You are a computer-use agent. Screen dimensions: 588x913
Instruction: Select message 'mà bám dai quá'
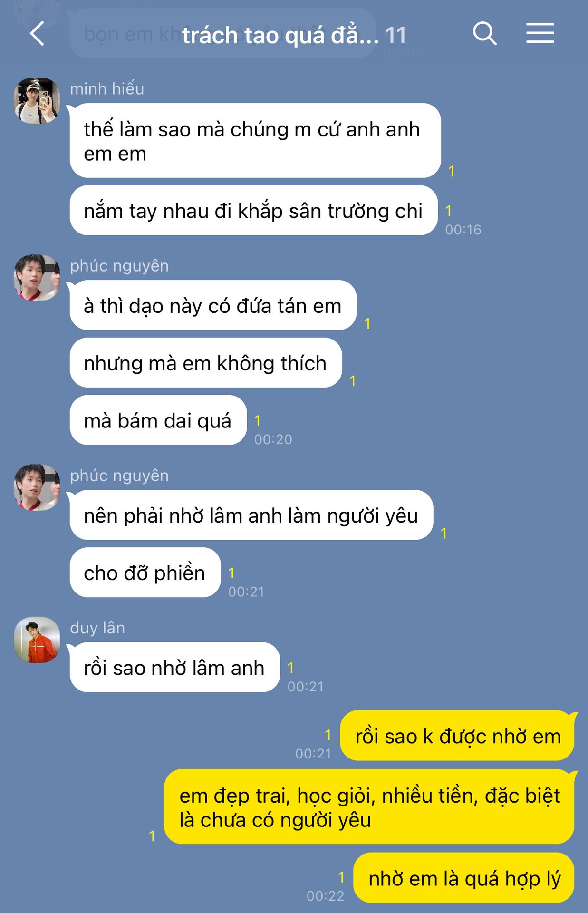pyautogui.click(x=158, y=420)
